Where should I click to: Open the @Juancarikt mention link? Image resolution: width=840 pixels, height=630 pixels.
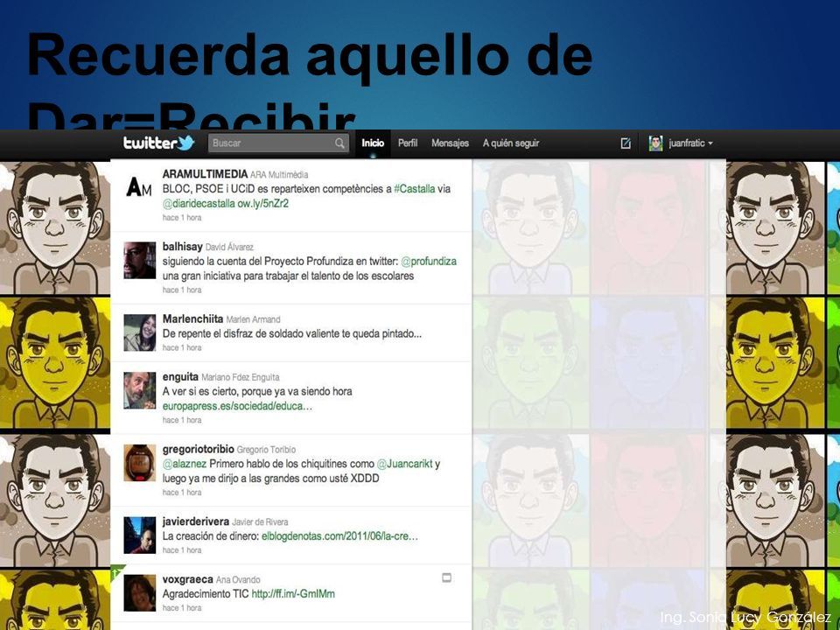404,464
